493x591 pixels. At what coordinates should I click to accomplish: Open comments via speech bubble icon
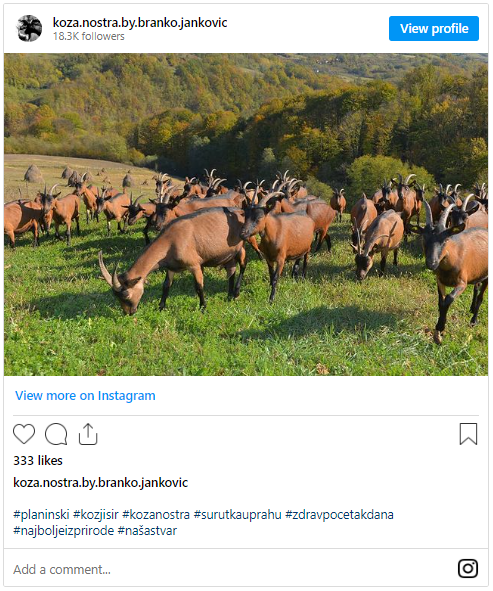point(56,434)
